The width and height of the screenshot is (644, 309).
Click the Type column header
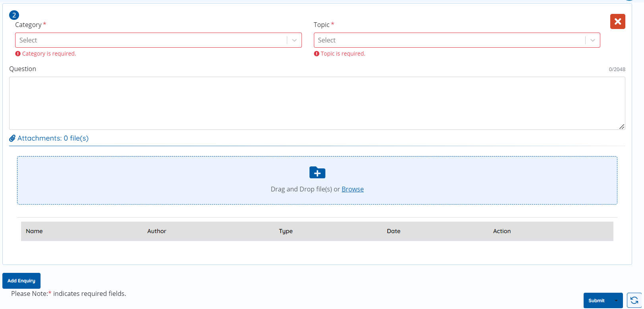[x=286, y=231]
